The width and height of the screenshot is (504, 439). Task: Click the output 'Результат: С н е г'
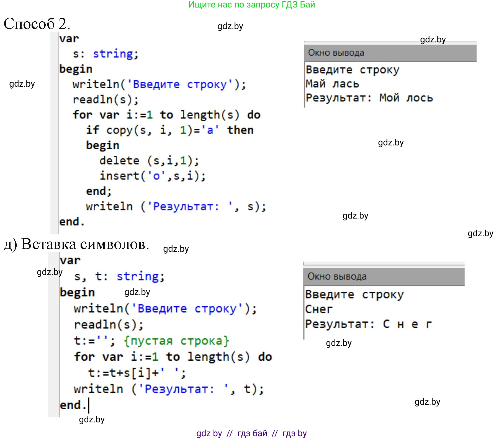(x=368, y=324)
